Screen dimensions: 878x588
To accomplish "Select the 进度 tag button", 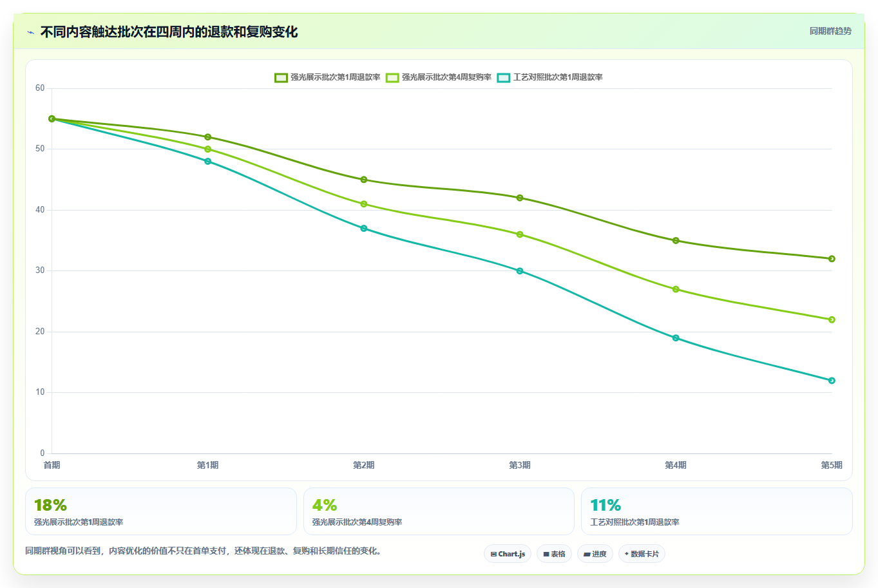I will coord(595,554).
